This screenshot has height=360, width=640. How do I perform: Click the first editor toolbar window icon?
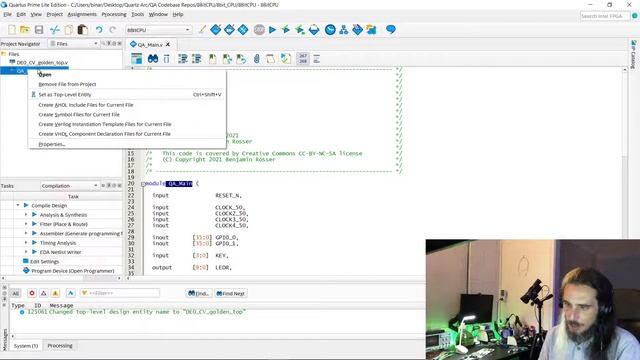click(x=136, y=59)
